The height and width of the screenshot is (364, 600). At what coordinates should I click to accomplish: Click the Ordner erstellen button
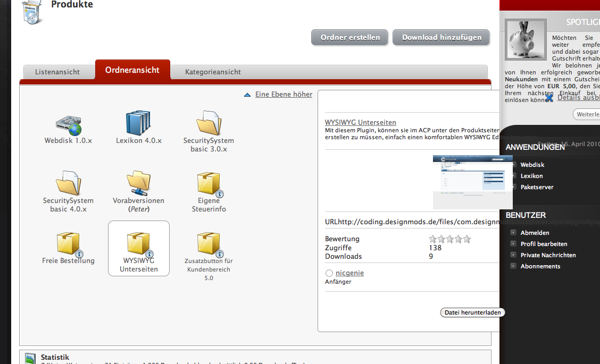(350, 38)
